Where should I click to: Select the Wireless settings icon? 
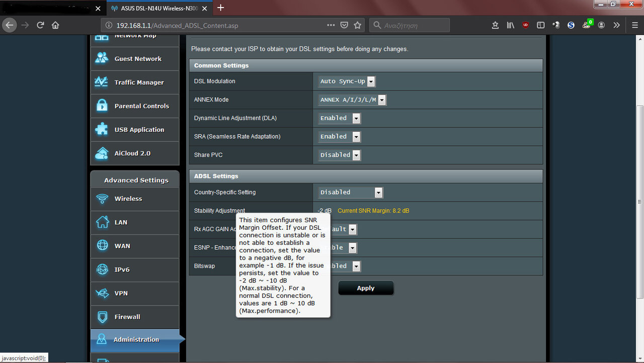[x=102, y=199]
